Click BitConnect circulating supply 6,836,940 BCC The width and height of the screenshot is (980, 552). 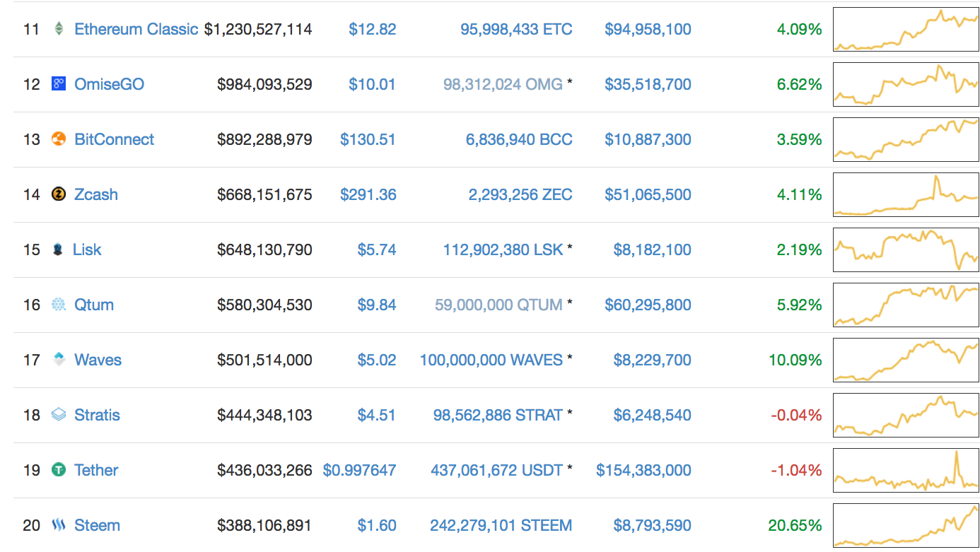point(519,139)
